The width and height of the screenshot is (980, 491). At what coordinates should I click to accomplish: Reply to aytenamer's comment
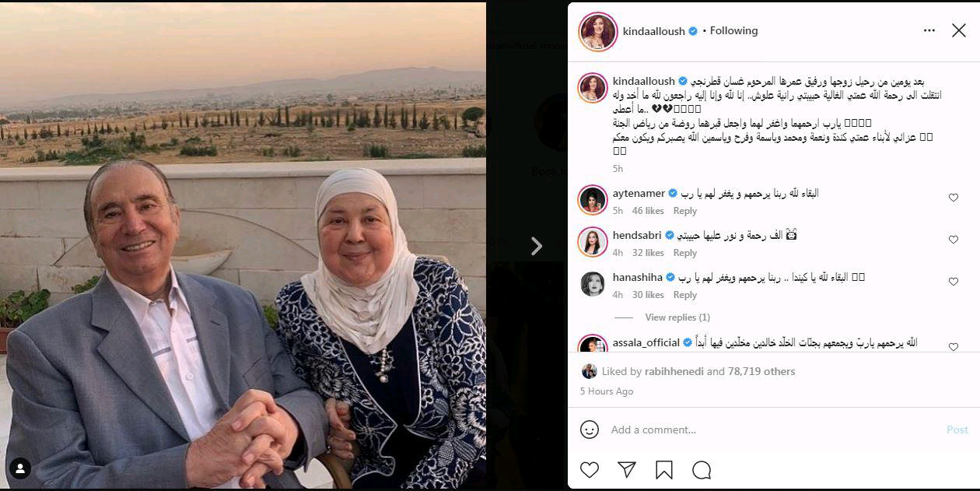tap(685, 211)
